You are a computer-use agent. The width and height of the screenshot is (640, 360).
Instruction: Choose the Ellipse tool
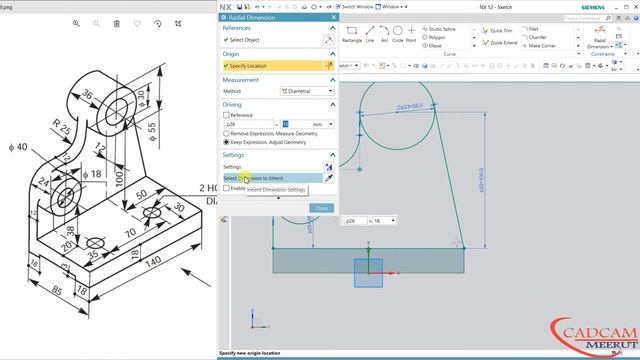tap(432, 46)
